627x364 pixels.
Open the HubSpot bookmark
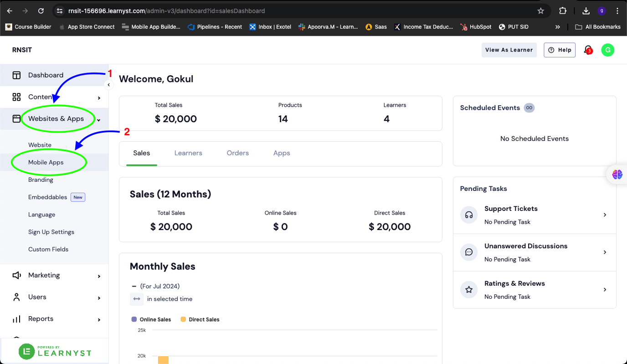476,27
